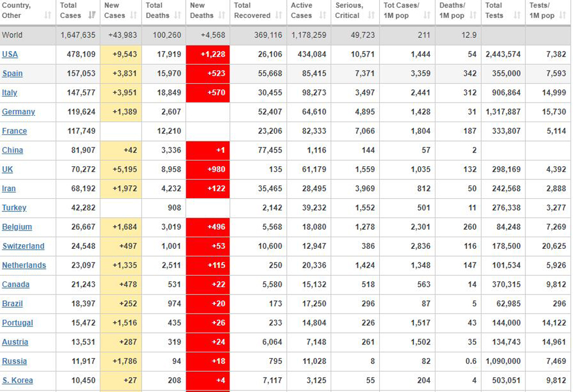Select Belgium new deaths +496
The width and height of the screenshot is (573, 392).
coord(208,227)
